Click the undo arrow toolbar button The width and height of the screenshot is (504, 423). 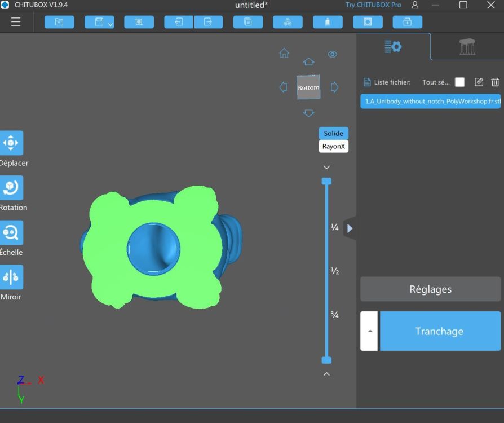[179, 22]
